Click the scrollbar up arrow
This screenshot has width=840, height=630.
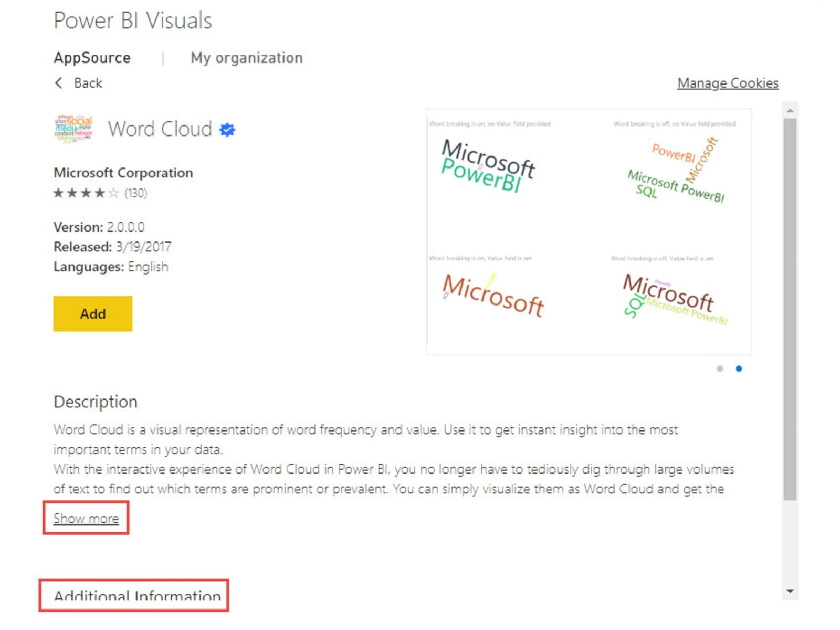pos(790,111)
